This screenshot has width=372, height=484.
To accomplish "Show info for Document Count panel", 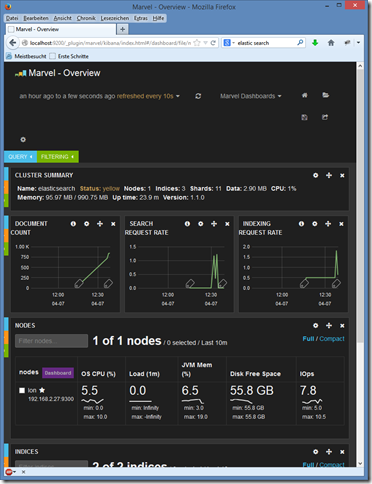I will click(x=73, y=224).
